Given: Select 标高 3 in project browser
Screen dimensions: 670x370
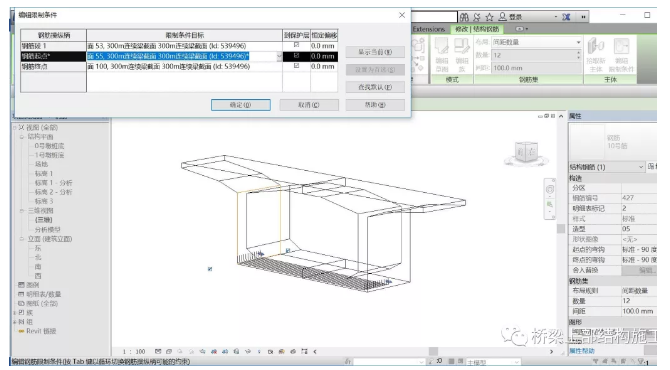Looking at the screenshot, I should tap(44, 201).
